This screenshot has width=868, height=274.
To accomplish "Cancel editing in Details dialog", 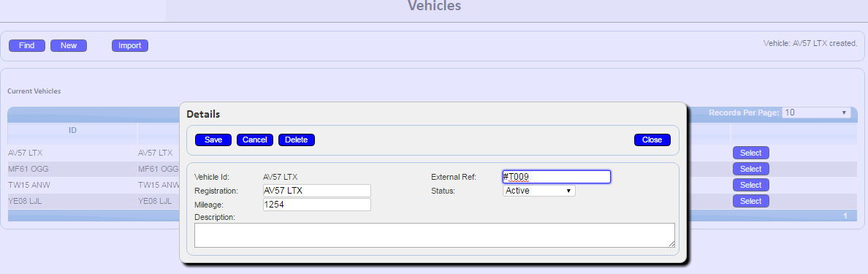I will 255,140.
